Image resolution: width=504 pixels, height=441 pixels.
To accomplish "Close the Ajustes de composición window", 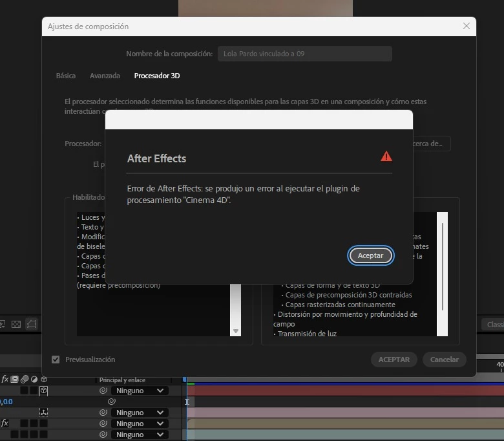I will (467, 26).
